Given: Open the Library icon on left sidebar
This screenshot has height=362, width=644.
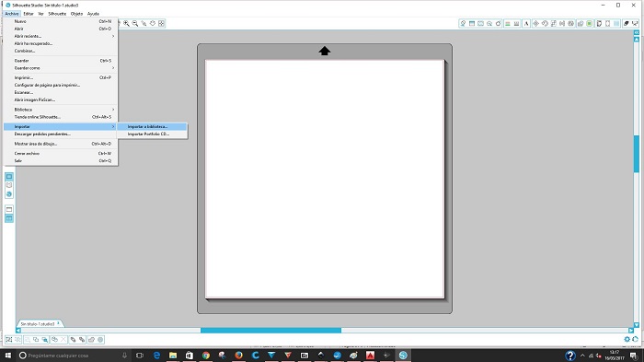Looking at the screenshot, I should (9, 185).
